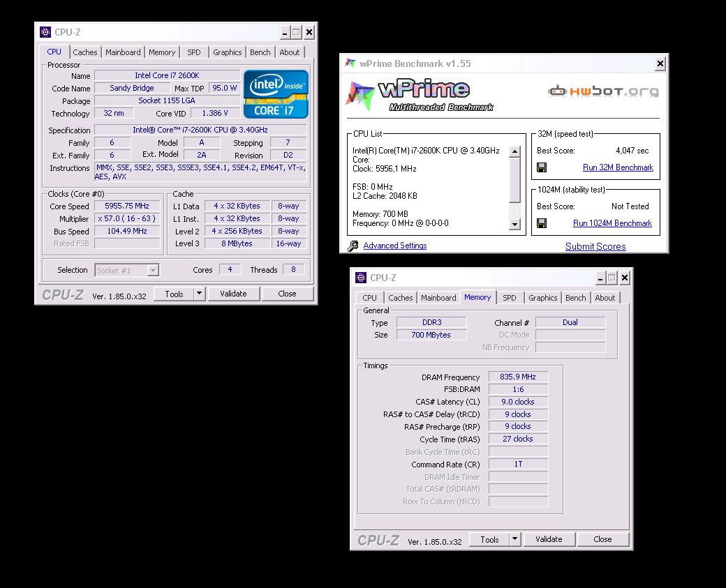
Task: Open Graphics tab in the left CPU-Z window
Action: click(x=228, y=52)
